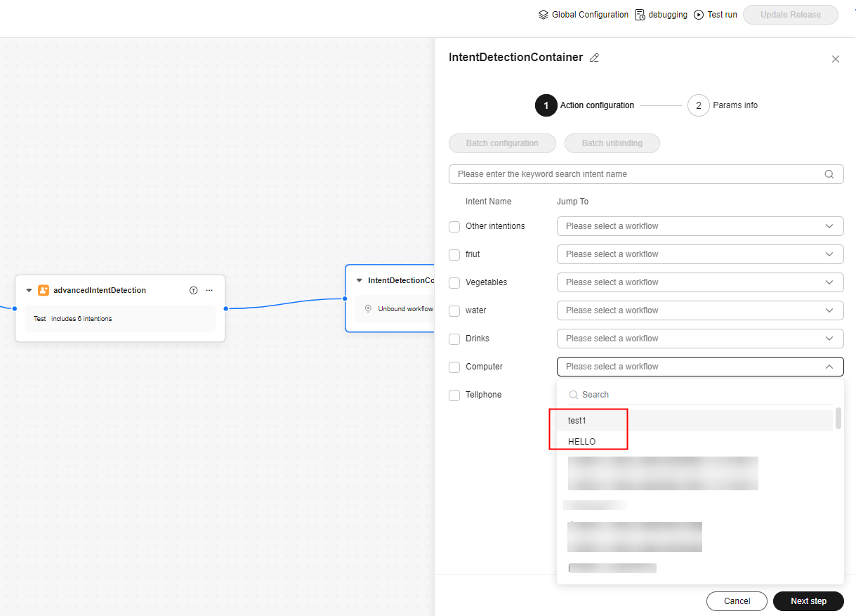Image resolution: width=856 pixels, height=616 pixels.
Task: Click the Unbound workflow pin icon
Action: click(x=368, y=308)
